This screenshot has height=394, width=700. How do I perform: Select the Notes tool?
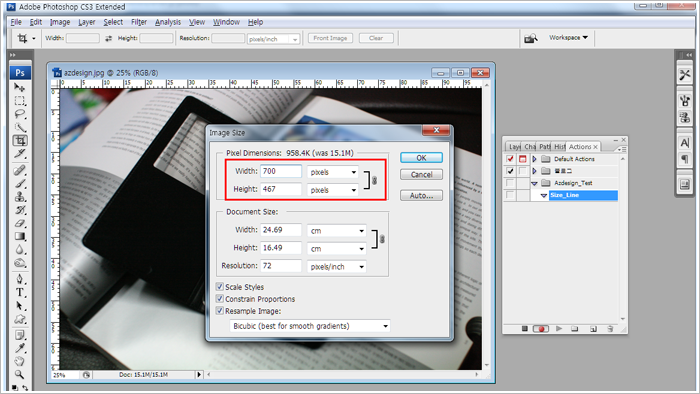pos(20,335)
